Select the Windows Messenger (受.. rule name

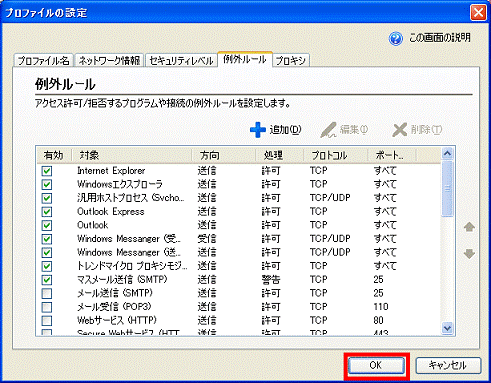click(x=129, y=239)
